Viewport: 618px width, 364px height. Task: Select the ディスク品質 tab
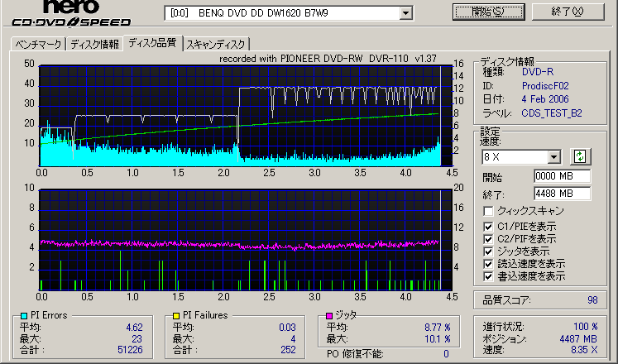click(152, 43)
